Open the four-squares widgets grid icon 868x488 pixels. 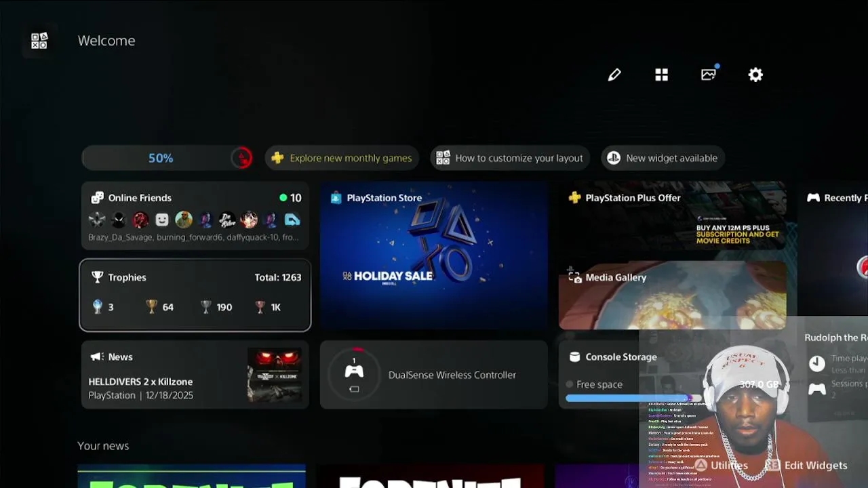[662, 75]
